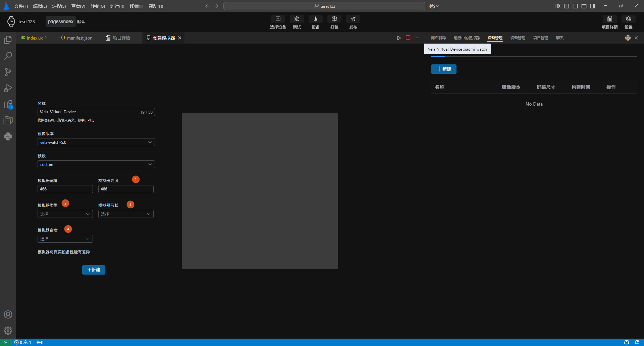
Task: Toggle the secondary side bar layout
Action: point(593,6)
